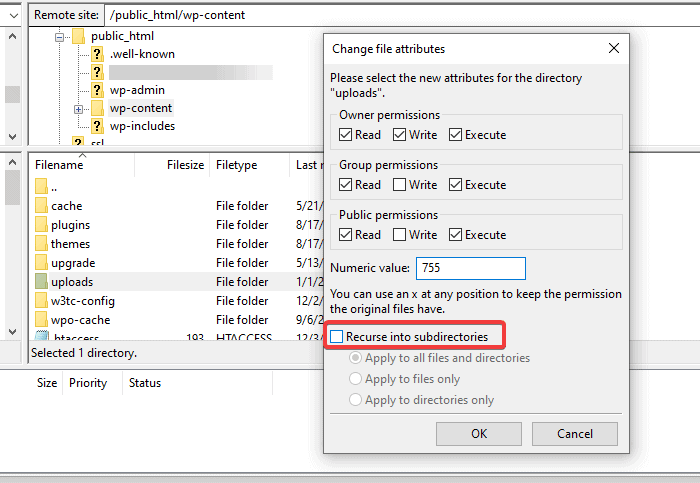Click the wpo-cache folder icon
Image resolution: width=700 pixels, height=483 pixels.
(41, 320)
